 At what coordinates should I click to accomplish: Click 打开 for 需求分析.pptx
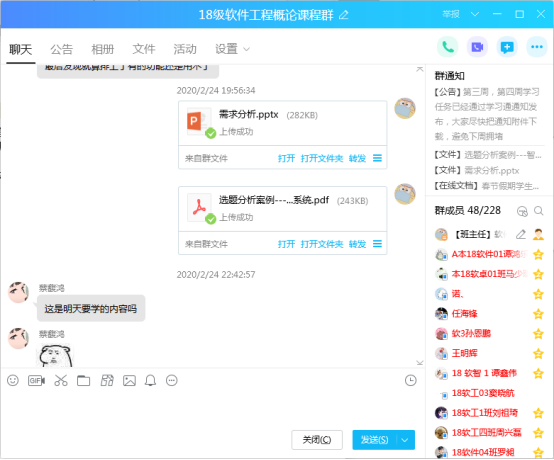[286, 158]
